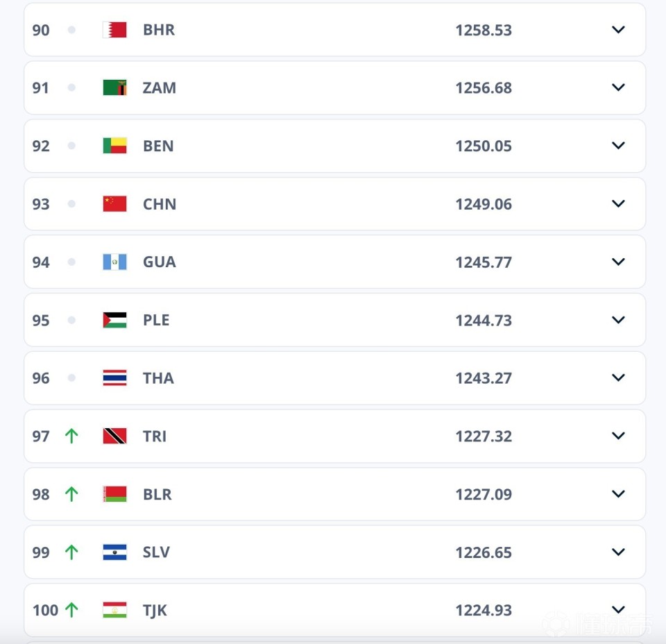The image size is (666, 644).
Task: Select the Zambia flag icon
Action: point(114,87)
